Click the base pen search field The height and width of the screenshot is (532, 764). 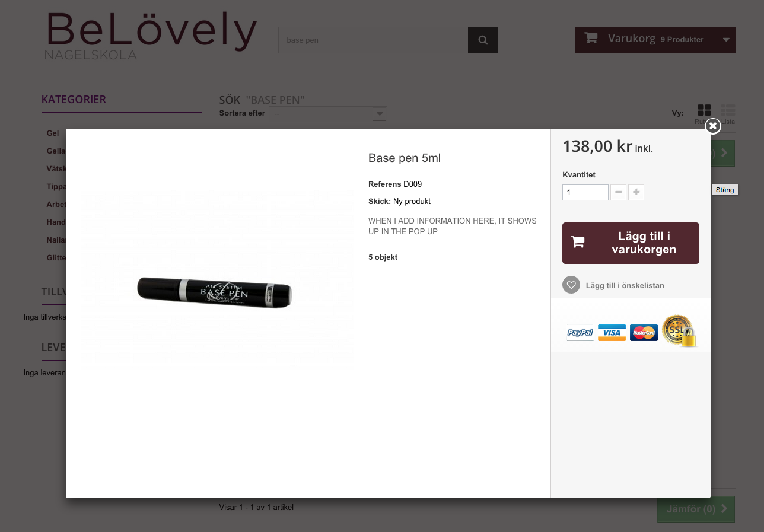point(373,40)
